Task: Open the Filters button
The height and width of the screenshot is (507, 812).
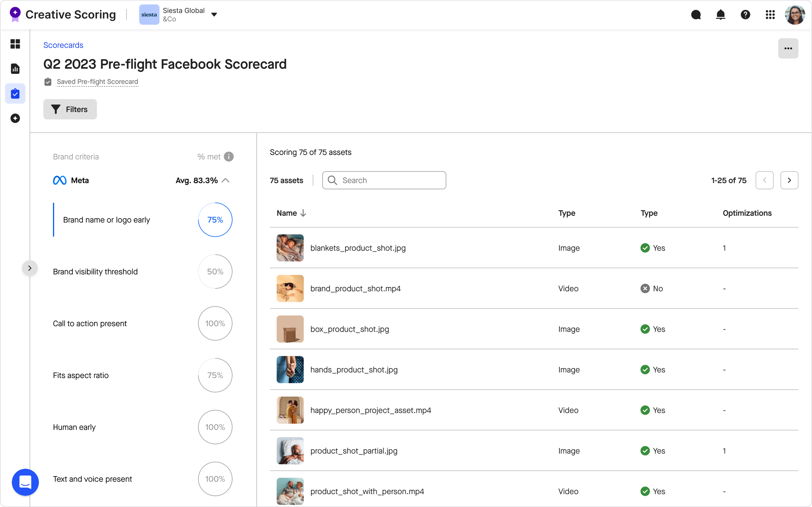Action: [x=70, y=109]
